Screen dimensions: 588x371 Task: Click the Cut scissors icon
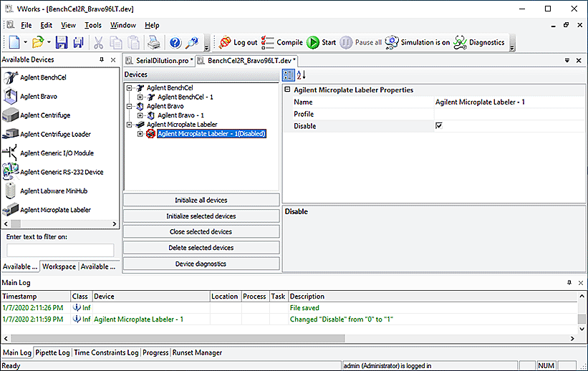click(98, 42)
